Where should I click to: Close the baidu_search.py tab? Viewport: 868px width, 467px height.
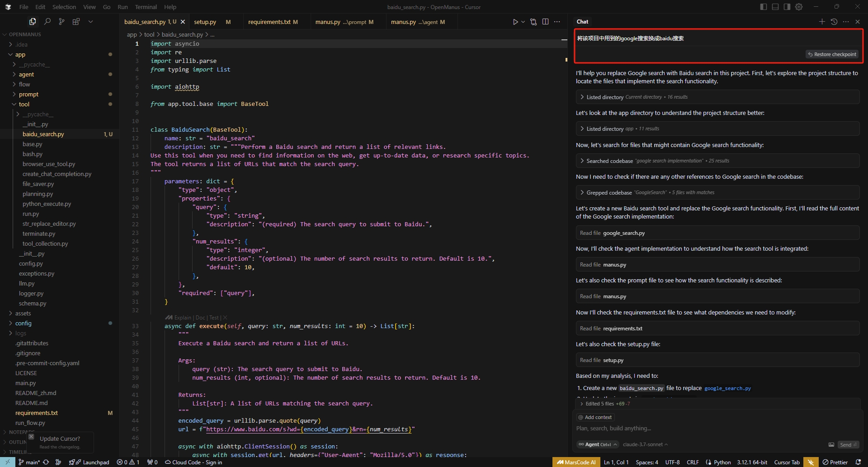coord(183,22)
